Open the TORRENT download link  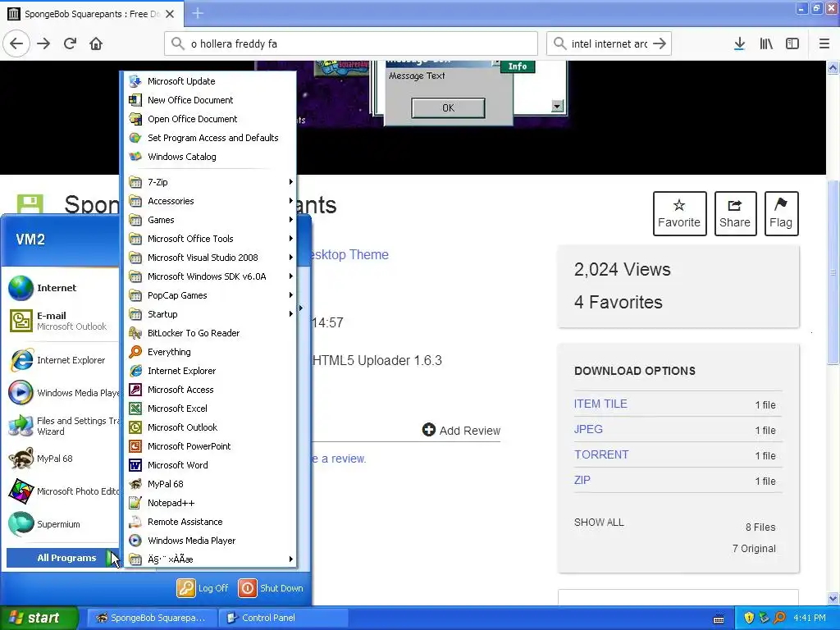point(601,454)
